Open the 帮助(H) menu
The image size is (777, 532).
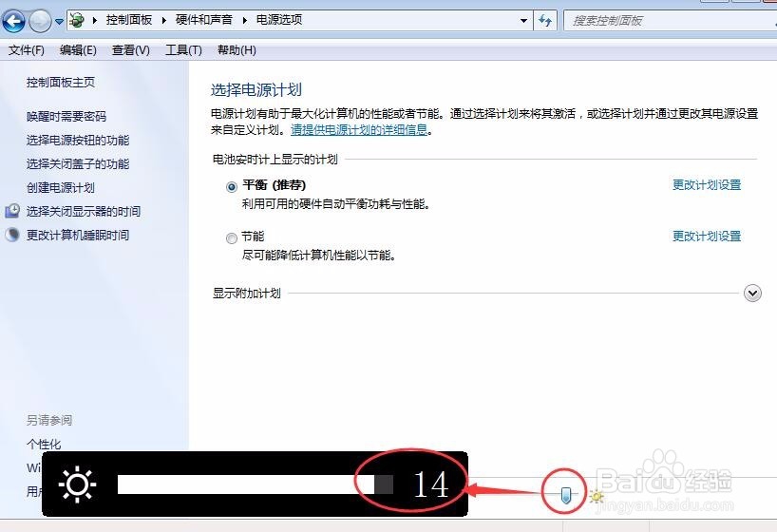[237, 50]
